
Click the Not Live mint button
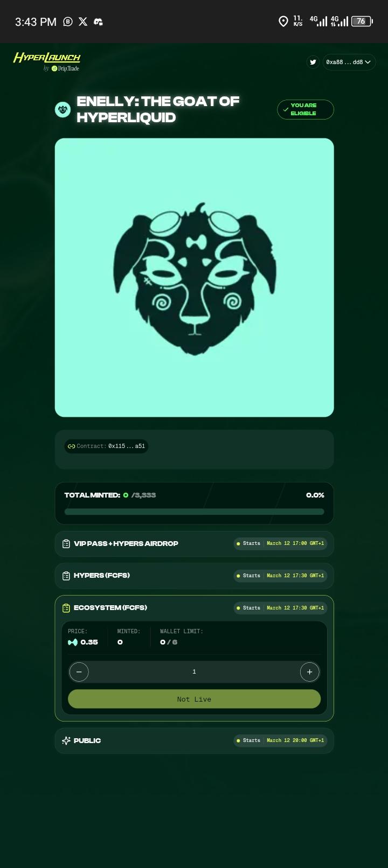194,699
